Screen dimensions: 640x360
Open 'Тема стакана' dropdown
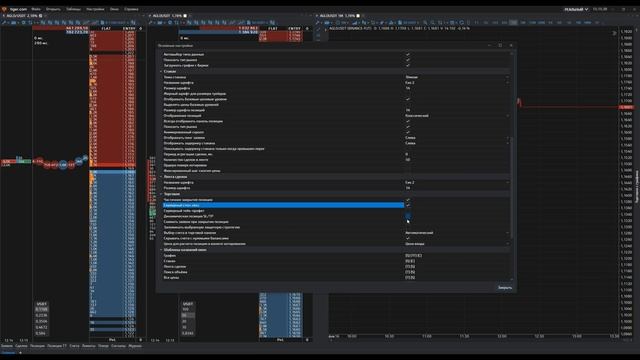pos(457,77)
